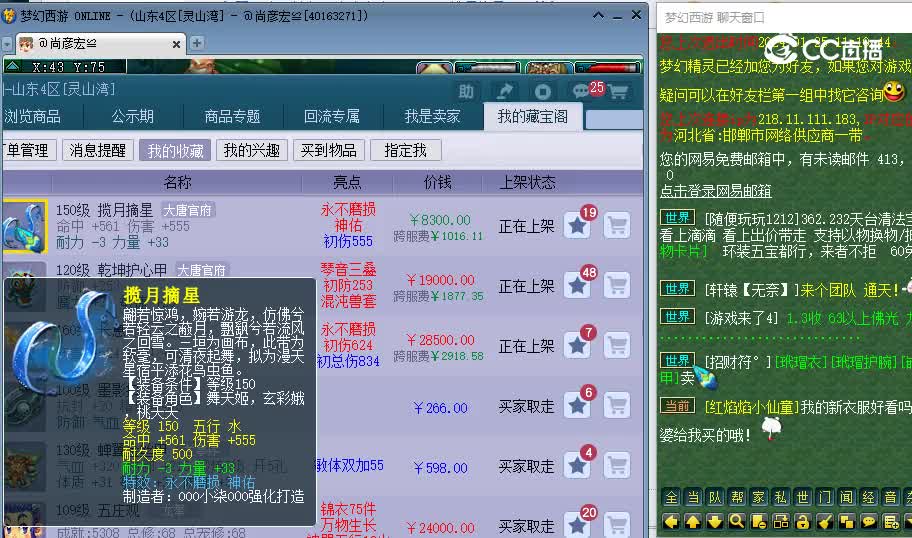Switch to 公示期 tab
Viewport: 912px width, 538px height.
[133, 117]
